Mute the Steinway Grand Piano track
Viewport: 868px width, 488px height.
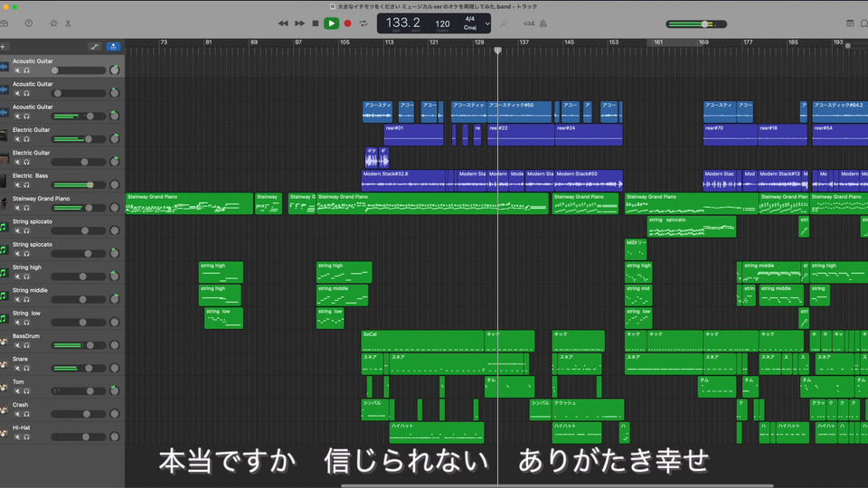point(18,208)
